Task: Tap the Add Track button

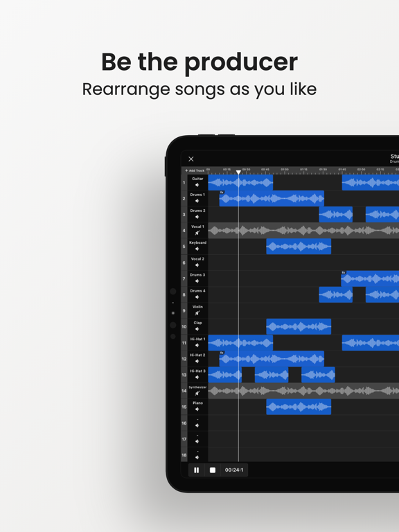Action: (x=195, y=170)
